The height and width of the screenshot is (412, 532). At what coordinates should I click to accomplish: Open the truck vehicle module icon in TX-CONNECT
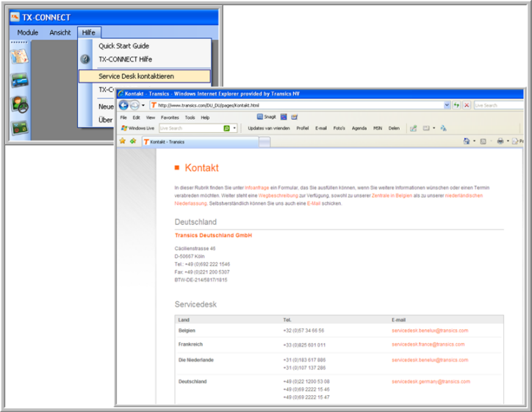tap(19, 80)
